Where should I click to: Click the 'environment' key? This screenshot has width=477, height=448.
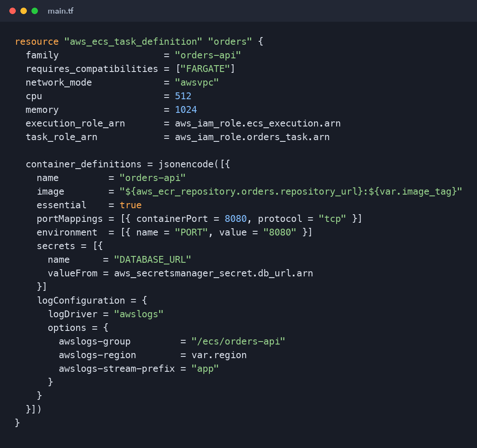(x=67, y=233)
